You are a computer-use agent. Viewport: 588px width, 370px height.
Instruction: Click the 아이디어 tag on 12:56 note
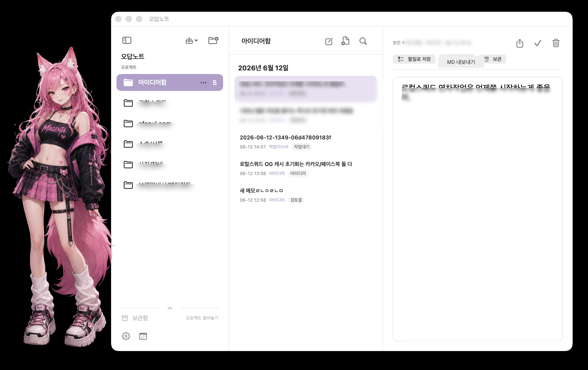point(277,200)
